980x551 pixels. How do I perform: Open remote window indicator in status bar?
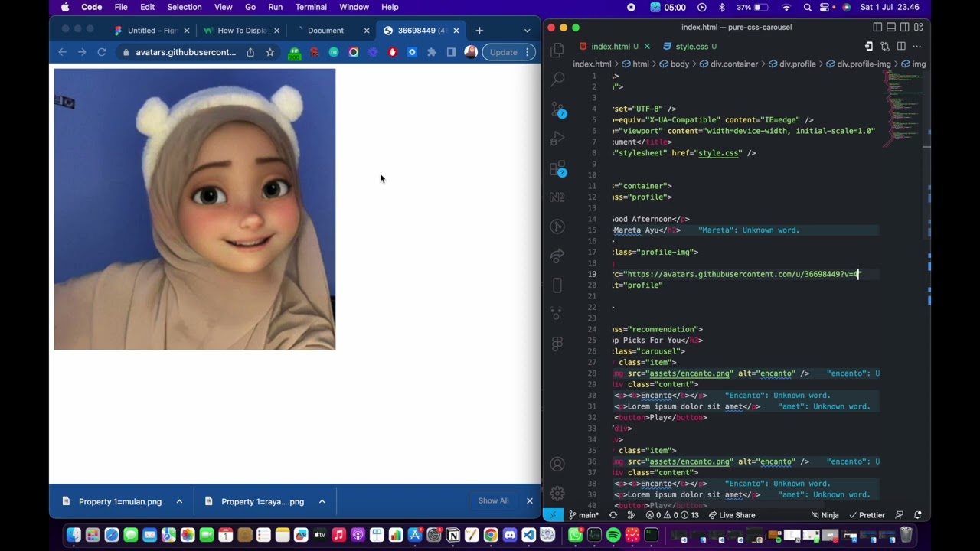point(554,515)
